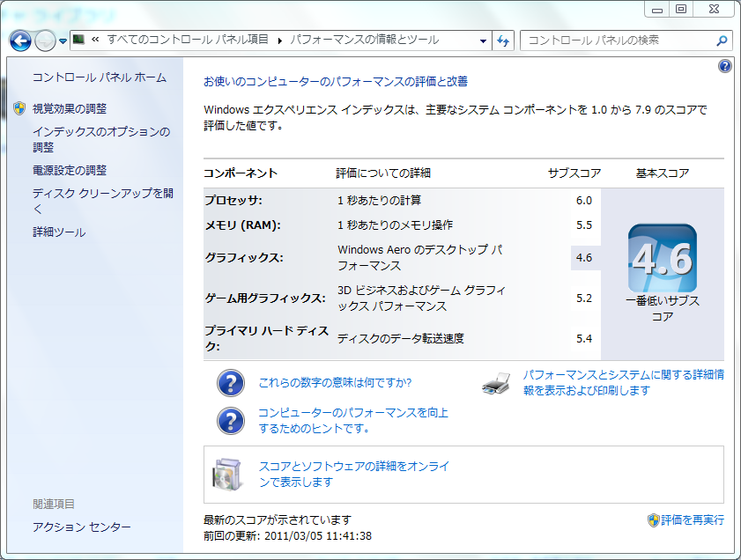The height and width of the screenshot is (560, 741).
Task: Open 電源設定の調整 link
Action: pos(70,170)
